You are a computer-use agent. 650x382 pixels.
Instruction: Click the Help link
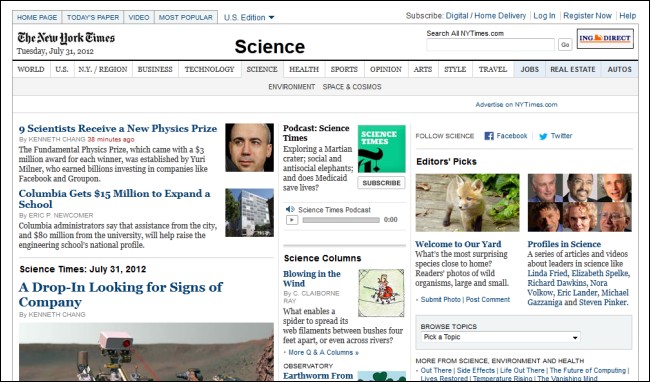[x=628, y=16]
